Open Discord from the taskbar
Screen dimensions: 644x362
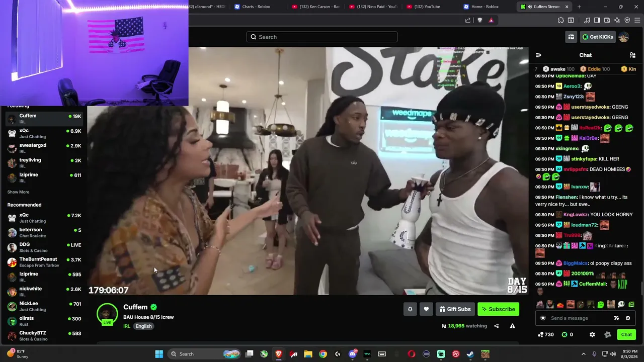pyautogui.click(x=353, y=354)
